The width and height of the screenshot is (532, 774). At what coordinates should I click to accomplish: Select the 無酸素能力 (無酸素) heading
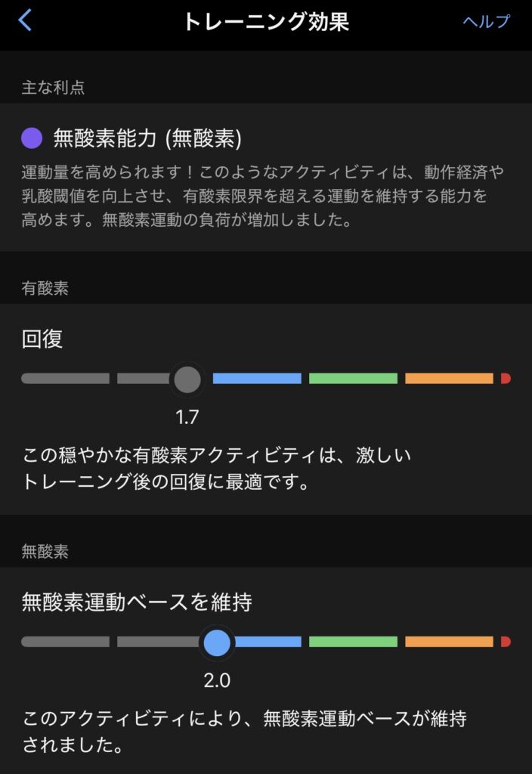(x=147, y=138)
